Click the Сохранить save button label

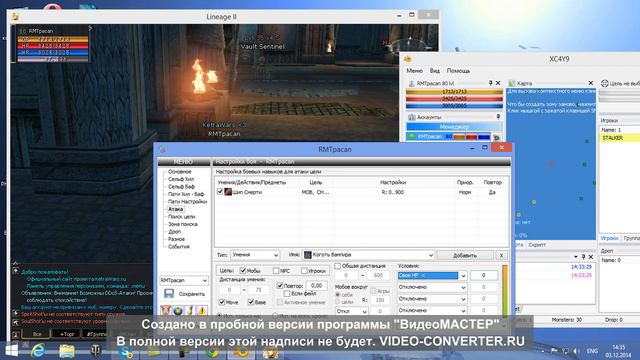(x=192, y=294)
